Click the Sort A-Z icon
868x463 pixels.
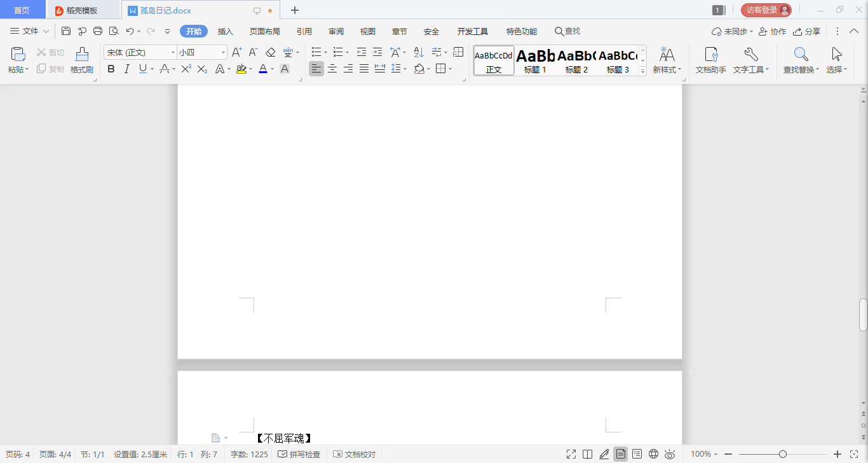(x=419, y=52)
